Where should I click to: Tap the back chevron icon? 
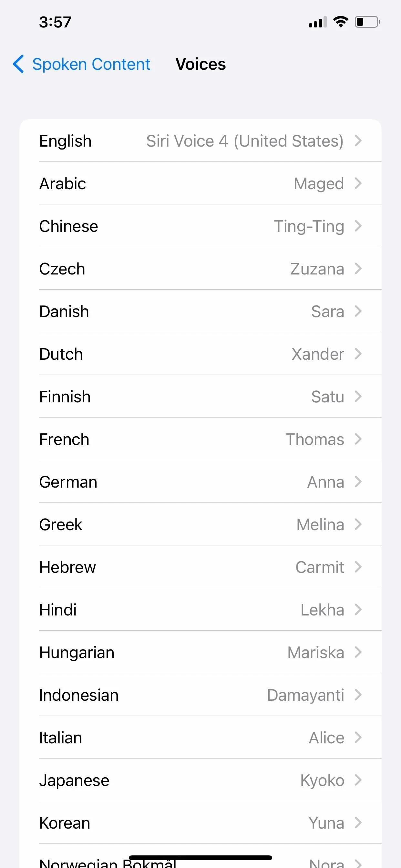tap(18, 64)
